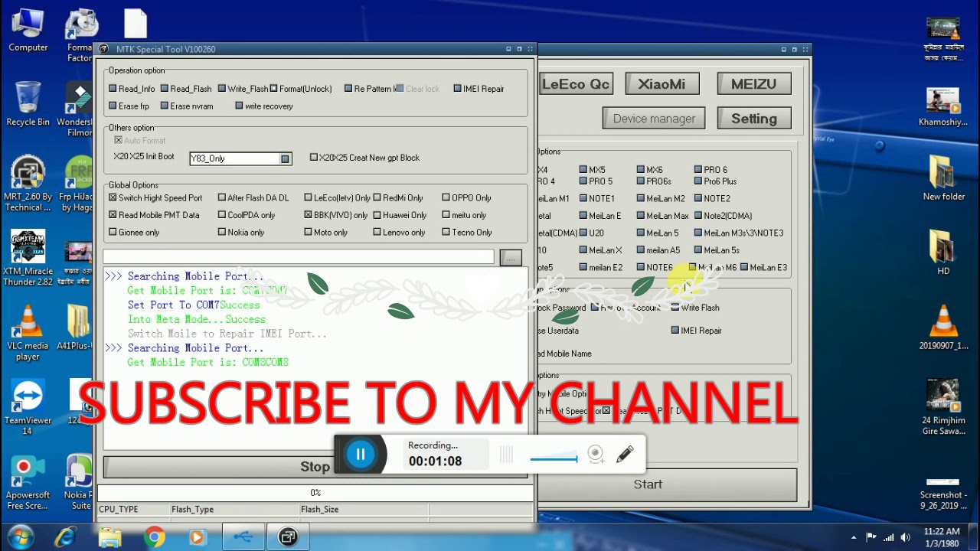Image resolution: width=980 pixels, height=551 pixels.
Task: Enable the OPPO Only checkbox
Action: [446, 197]
